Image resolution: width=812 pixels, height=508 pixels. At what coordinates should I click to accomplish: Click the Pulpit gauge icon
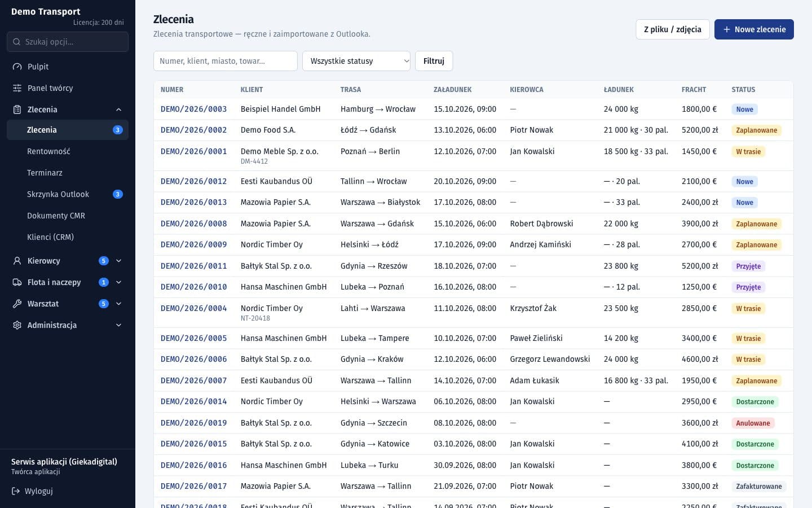[x=17, y=67]
